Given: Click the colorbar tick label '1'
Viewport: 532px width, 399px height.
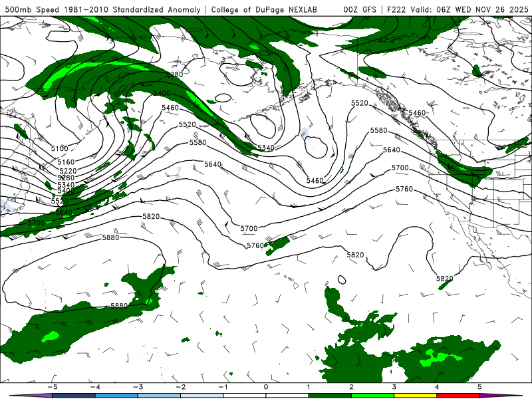Looking at the screenshot, I should coord(309,387).
